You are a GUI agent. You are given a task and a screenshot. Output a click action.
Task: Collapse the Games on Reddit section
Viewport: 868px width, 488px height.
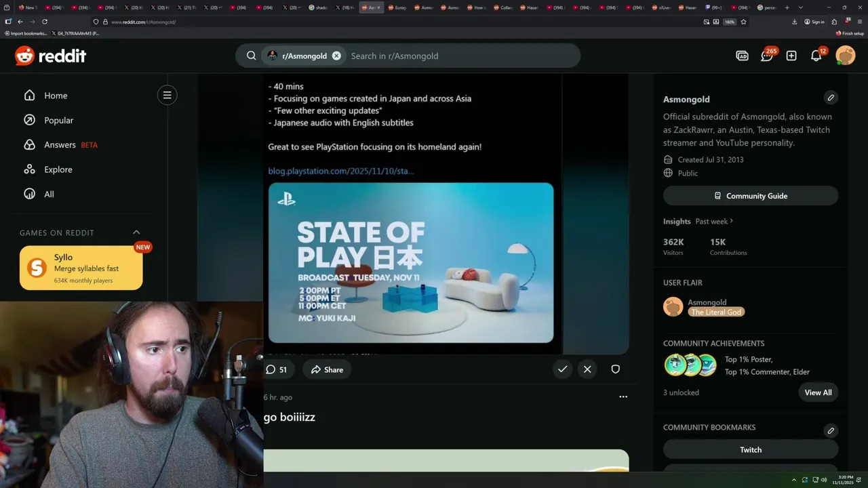click(x=136, y=232)
